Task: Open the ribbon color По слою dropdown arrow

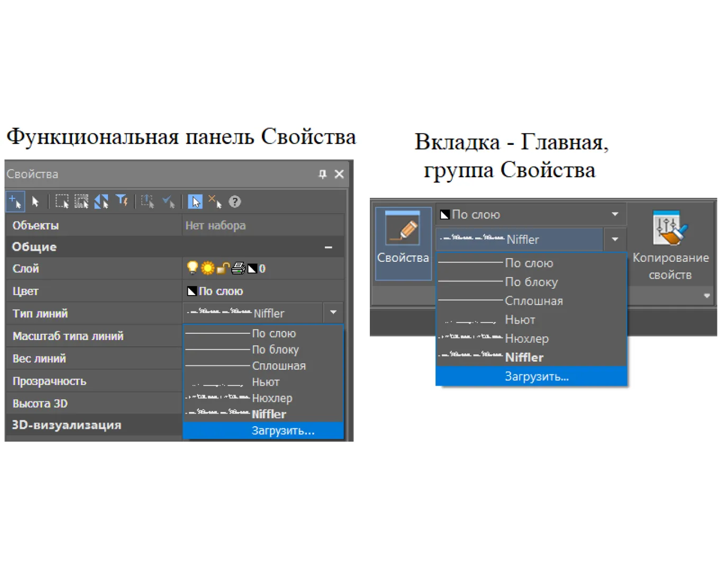Action: [x=615, y=214]
